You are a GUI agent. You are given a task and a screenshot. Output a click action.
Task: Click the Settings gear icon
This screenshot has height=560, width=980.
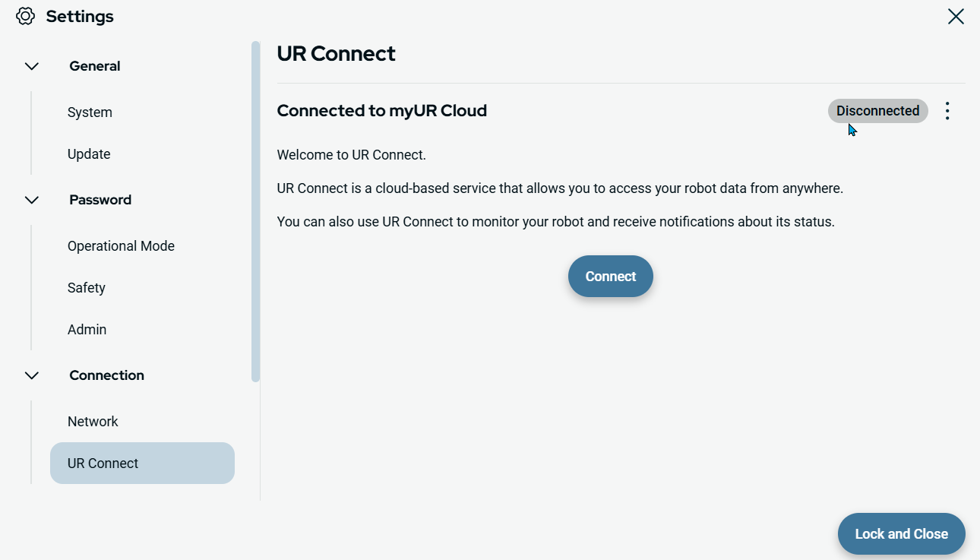point(25,17)
